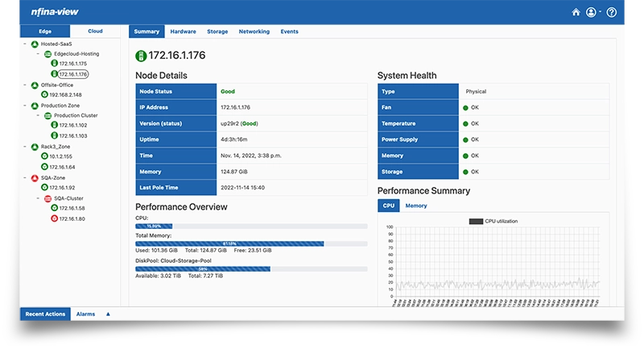The height and width of the screenshot is (349, 644).
Task: Click the Edgecloud-Hosting cluster icon
Action: (47, 53)
